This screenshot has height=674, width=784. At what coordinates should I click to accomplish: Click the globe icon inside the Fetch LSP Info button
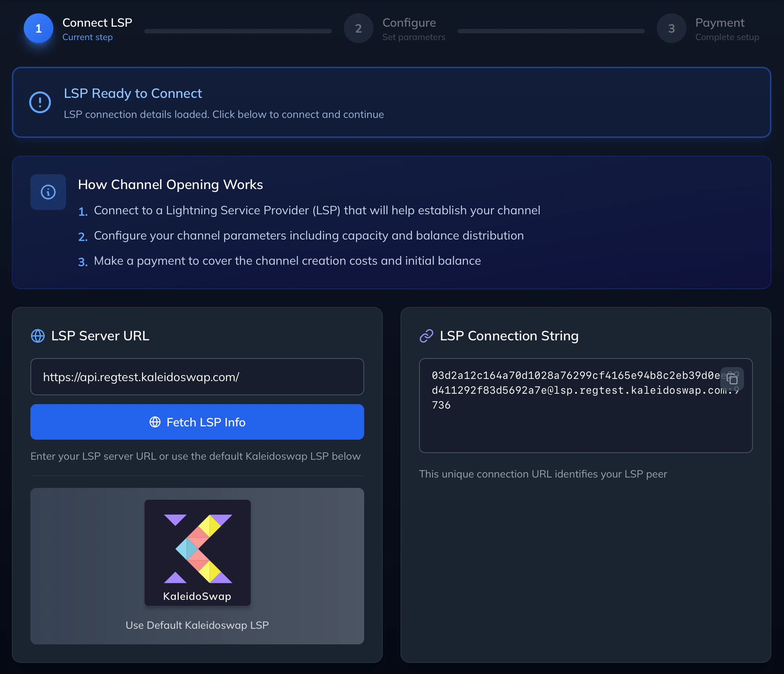(154, 422)
